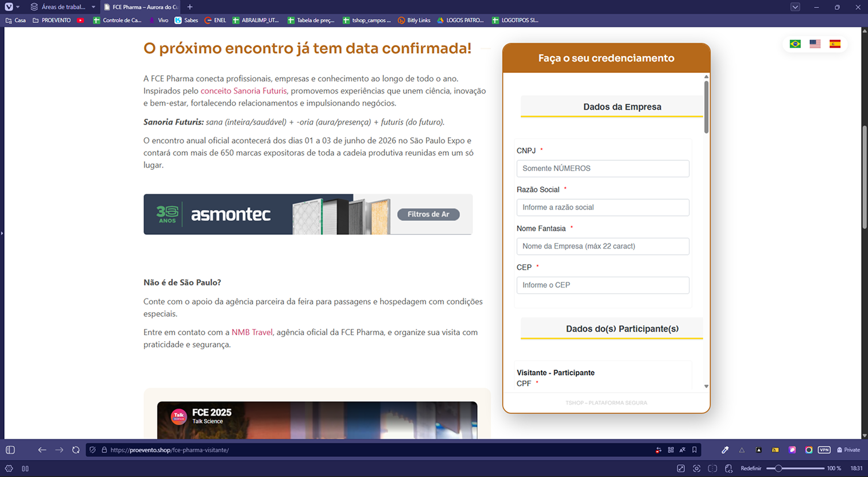Open the ENEL bookmark

coord(215,20)
